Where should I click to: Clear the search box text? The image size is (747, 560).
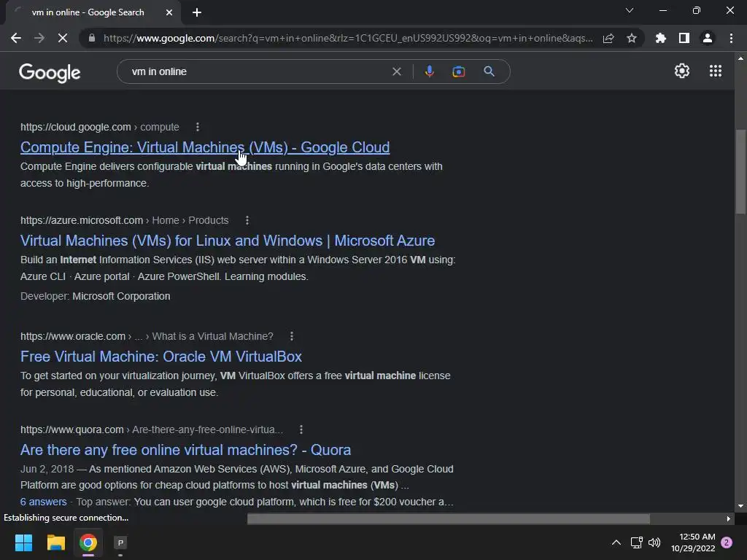[x=396, y=71]
